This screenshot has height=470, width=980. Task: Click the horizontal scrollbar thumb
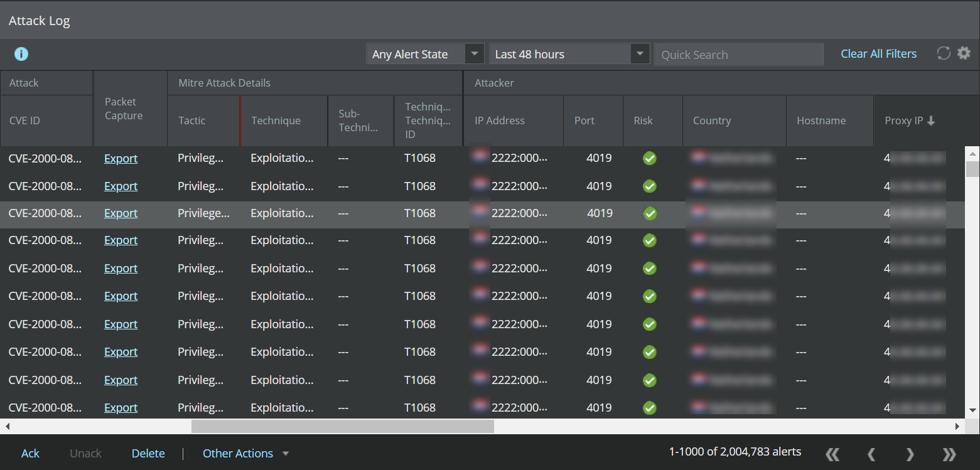point(343,426)
